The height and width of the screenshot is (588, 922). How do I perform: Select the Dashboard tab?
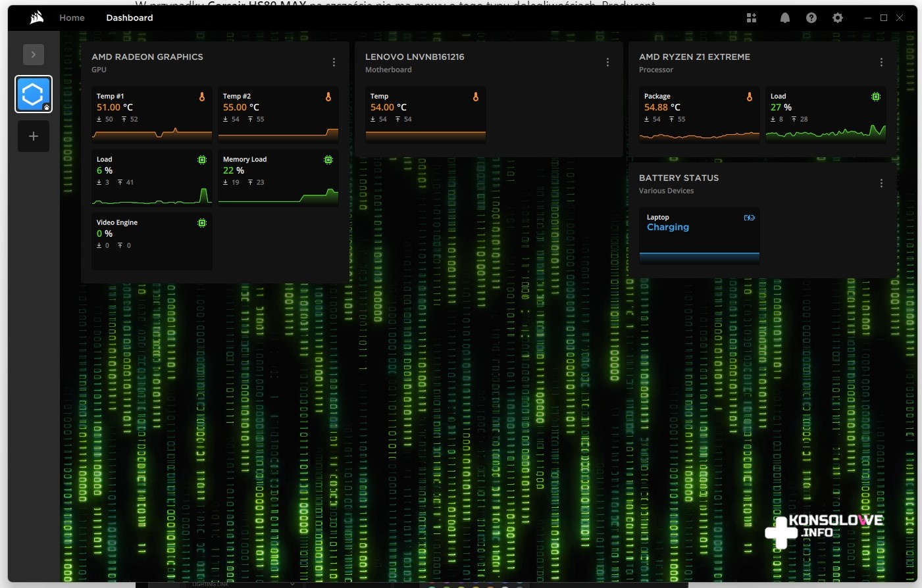(x=130, y=18)
